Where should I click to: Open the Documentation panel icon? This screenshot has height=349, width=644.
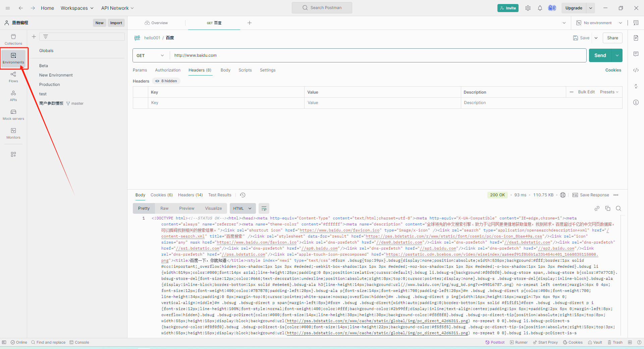pyautogui.click(x=636, y=38)
